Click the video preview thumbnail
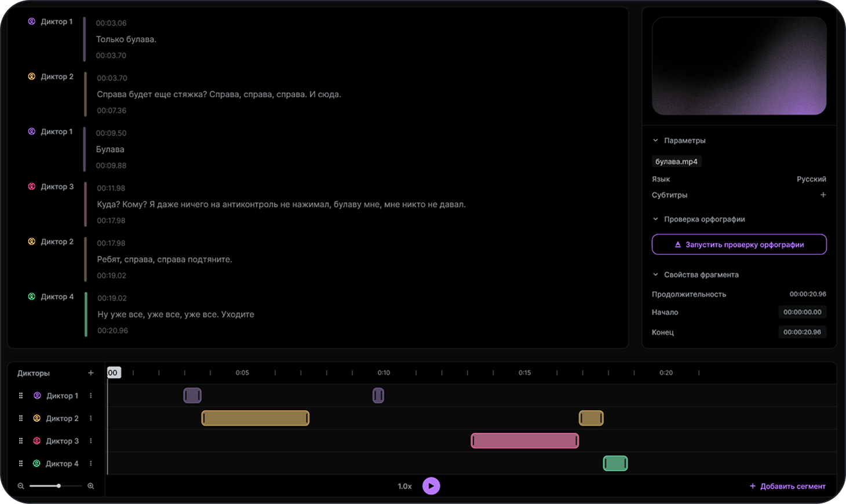This screenshot has width=846, height=504. (x=739, y=65)
